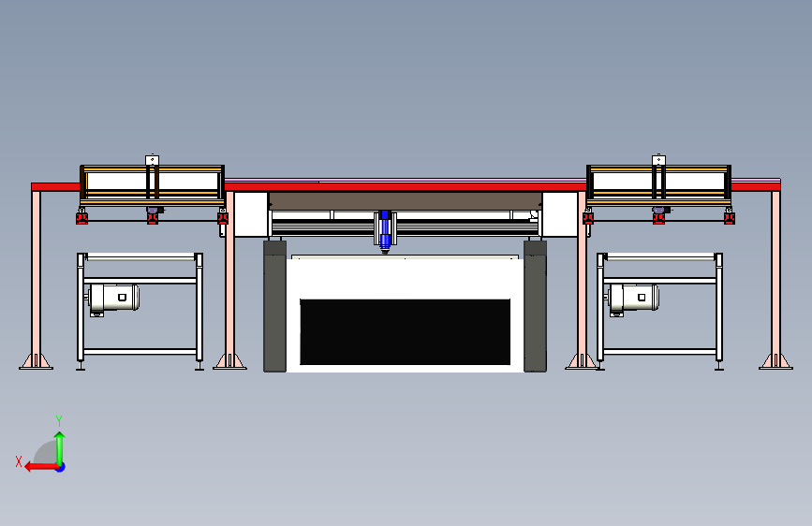Screen dimensions: 812x526
Task: Select the left yellow gantry carriage
Action: (x=152, y=186)
